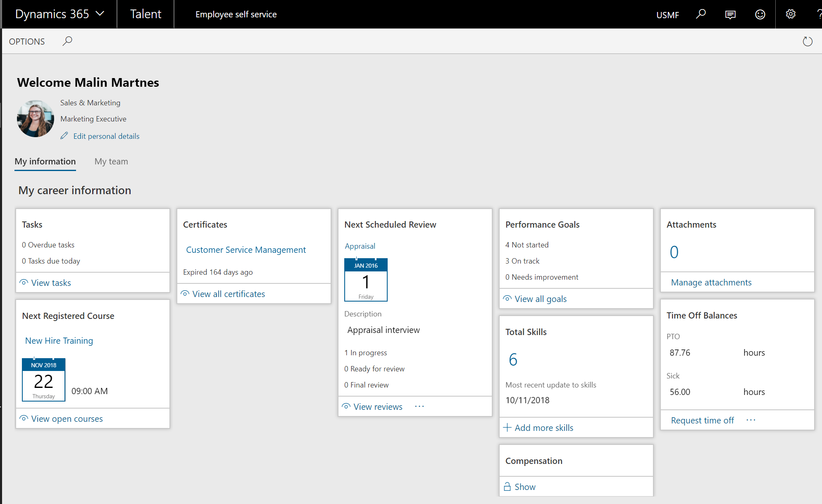Switch to the My team tab

[x=111, y=162]
